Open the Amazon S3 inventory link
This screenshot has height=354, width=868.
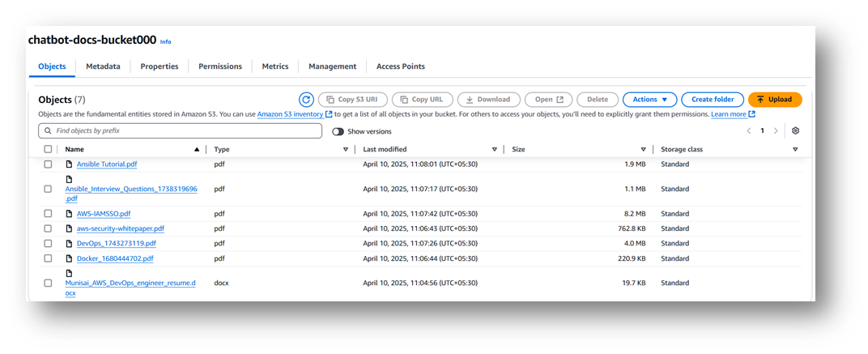click(295, 114)
